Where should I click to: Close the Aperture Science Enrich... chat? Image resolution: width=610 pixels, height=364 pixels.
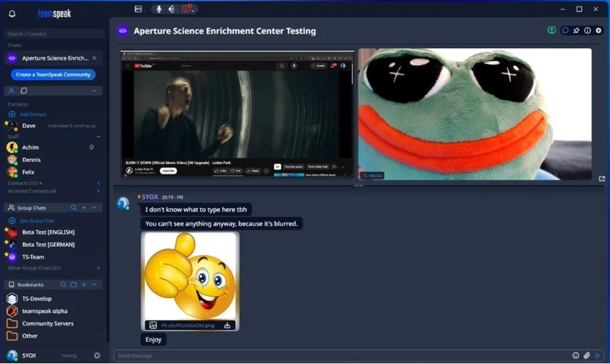coord(94,58)
